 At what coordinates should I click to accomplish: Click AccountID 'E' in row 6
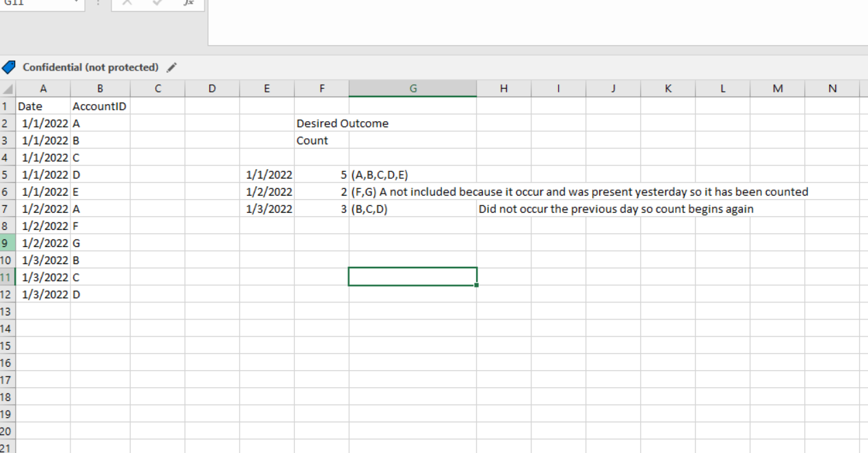point(100,192)
